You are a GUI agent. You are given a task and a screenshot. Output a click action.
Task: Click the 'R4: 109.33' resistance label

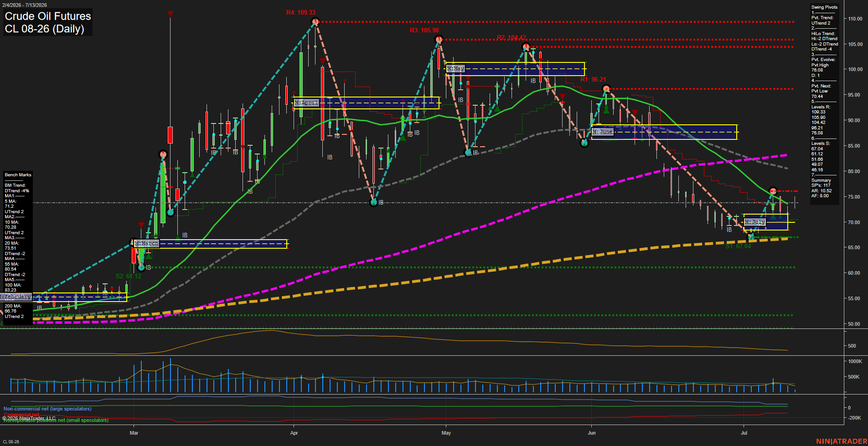[x=301, y=12]
